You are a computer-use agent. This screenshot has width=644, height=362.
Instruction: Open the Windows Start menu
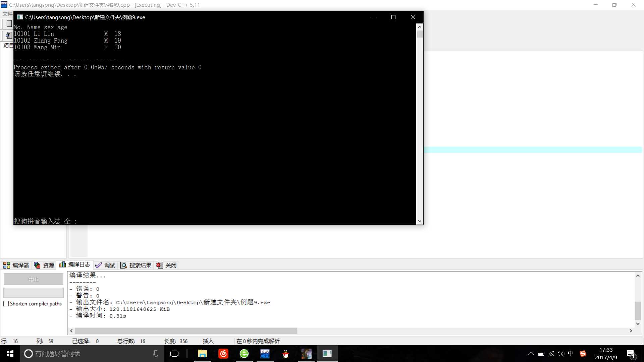tap(10, 354)
